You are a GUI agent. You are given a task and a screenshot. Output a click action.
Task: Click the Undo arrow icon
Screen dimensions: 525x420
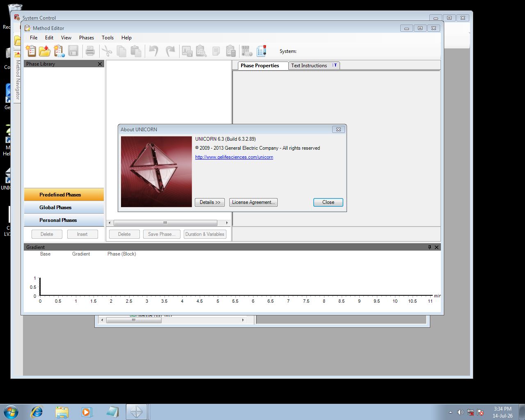coord(153,51)
